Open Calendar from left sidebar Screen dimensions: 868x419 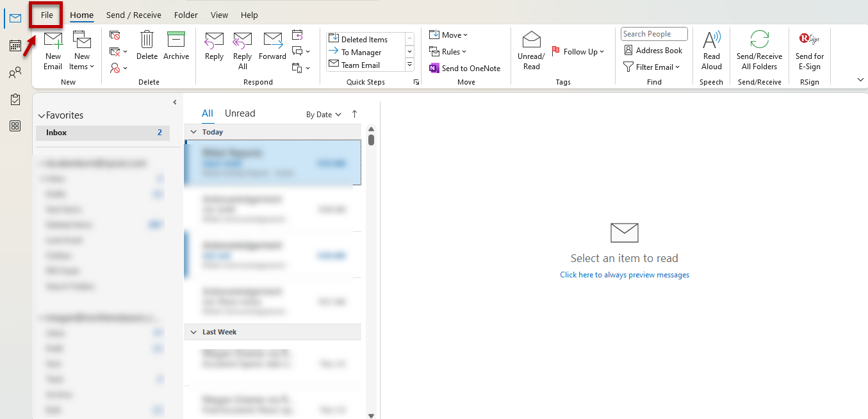coord(15,45)
